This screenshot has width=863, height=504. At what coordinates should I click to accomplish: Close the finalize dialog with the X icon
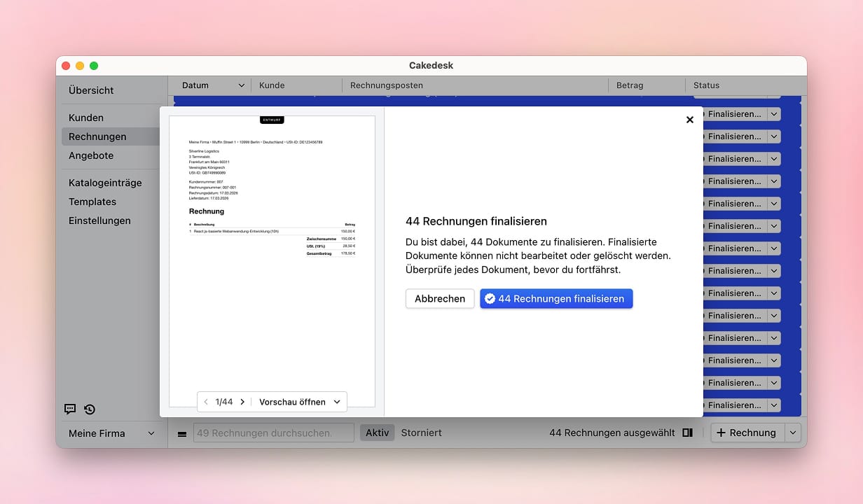click(x=690, y=120)
